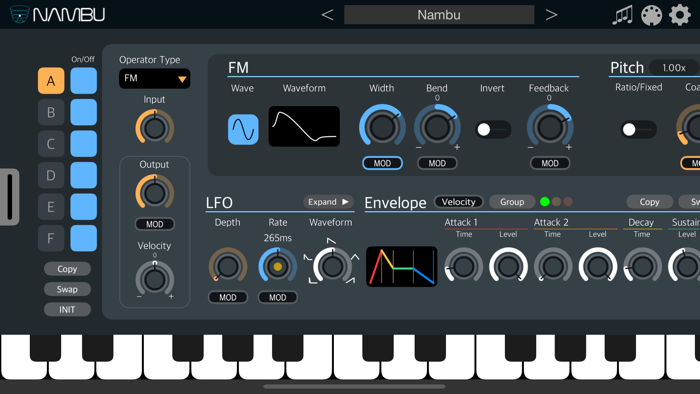Click the FM Width knob
Screen dimensions: 700x394
(382, 127)
